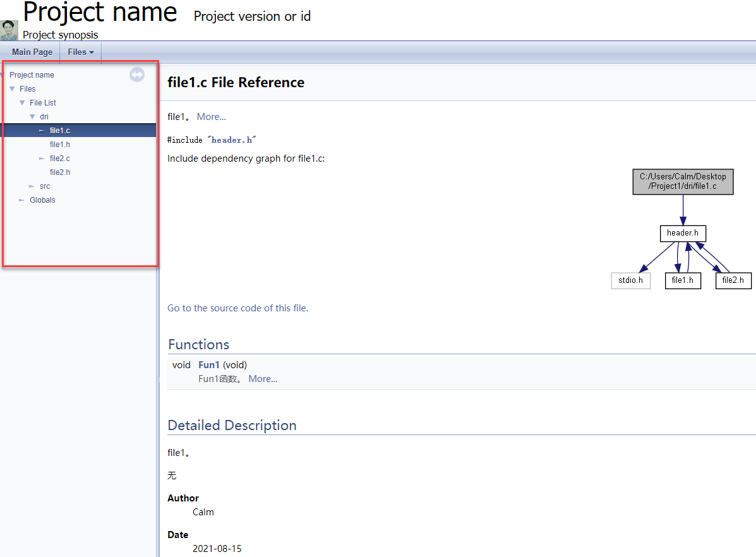Open the Main Page tab
Screen dimensions: 756x557
32,52
